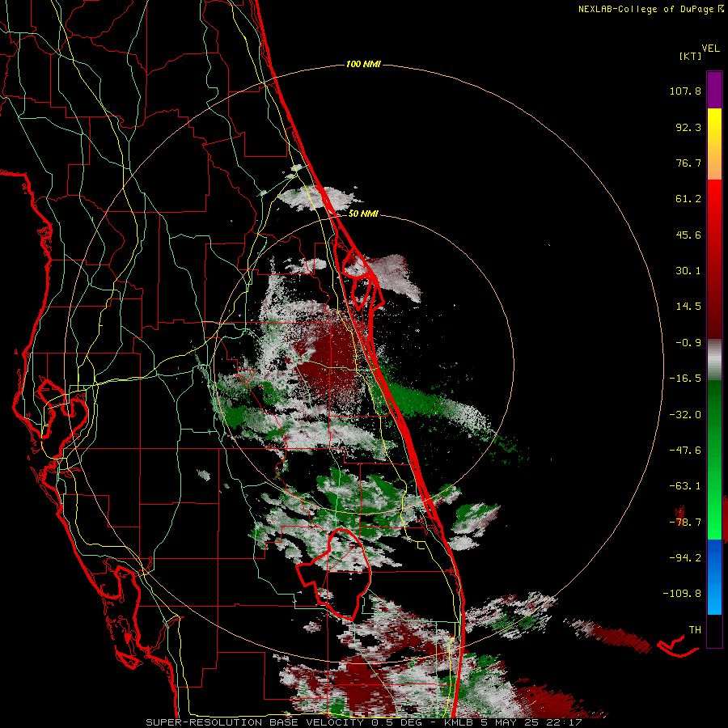Select the -94.2 legend value

(685, 558)
